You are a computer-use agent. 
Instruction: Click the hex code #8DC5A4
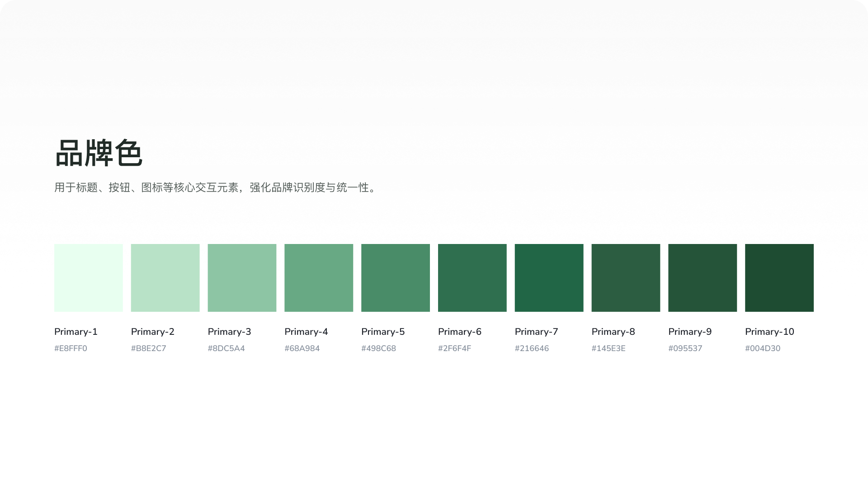coord(226,348)
